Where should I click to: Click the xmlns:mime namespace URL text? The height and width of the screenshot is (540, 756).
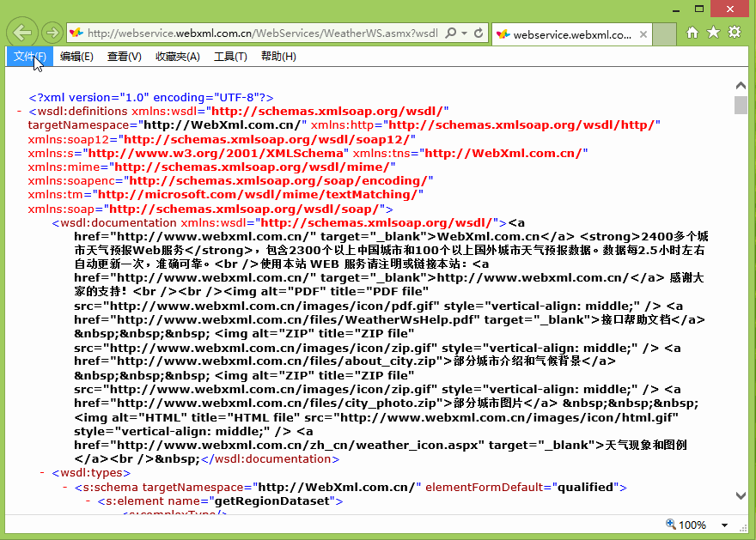coord(253,167)
